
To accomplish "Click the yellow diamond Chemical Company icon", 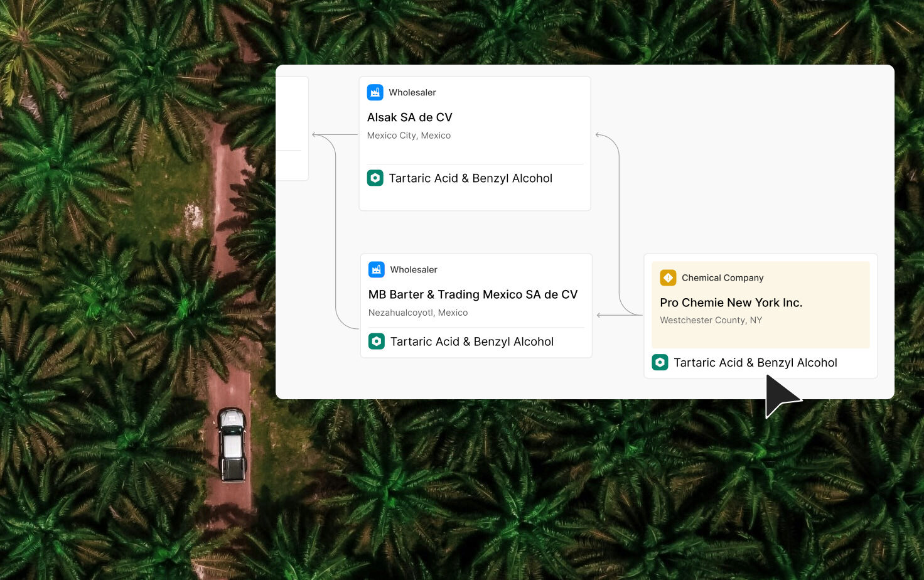I will 668,277.
